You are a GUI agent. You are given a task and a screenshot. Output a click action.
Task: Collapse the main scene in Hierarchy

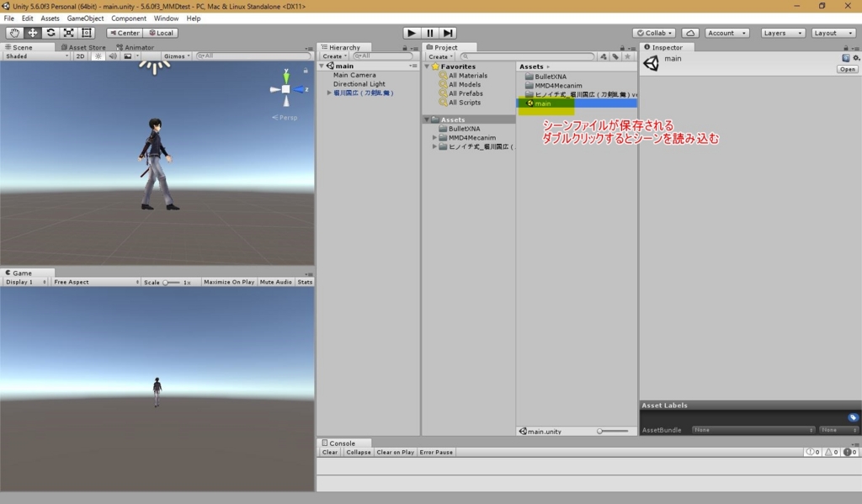point(322,66)
